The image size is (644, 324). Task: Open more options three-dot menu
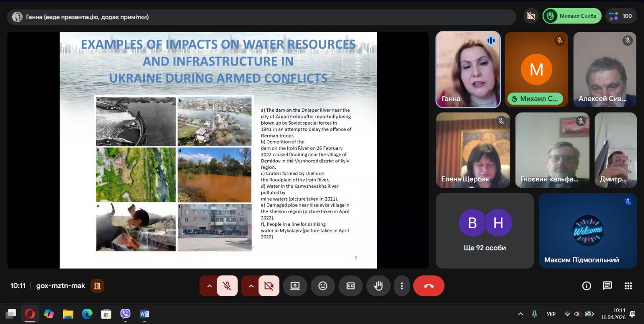click(x=402, y=286)
